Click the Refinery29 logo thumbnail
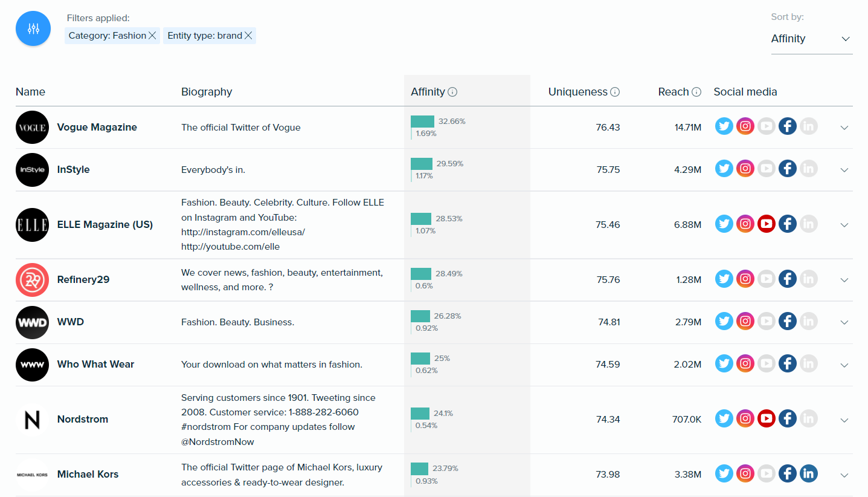The height and width of the screenshot is (497, 868). pos(32,279)
